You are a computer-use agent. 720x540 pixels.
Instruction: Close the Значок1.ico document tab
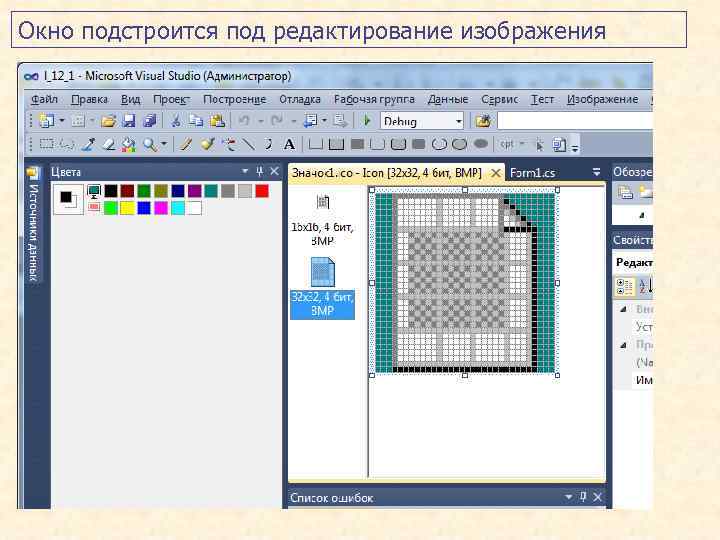495,173
